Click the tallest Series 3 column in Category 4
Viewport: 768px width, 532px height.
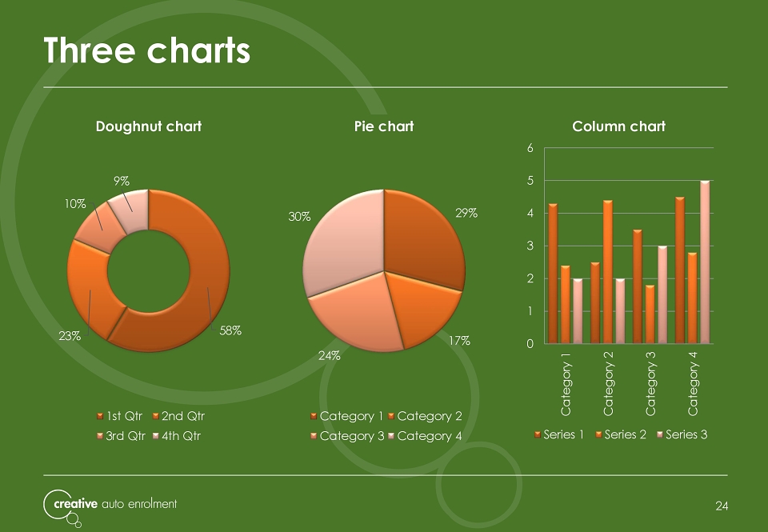coord(705,262)
